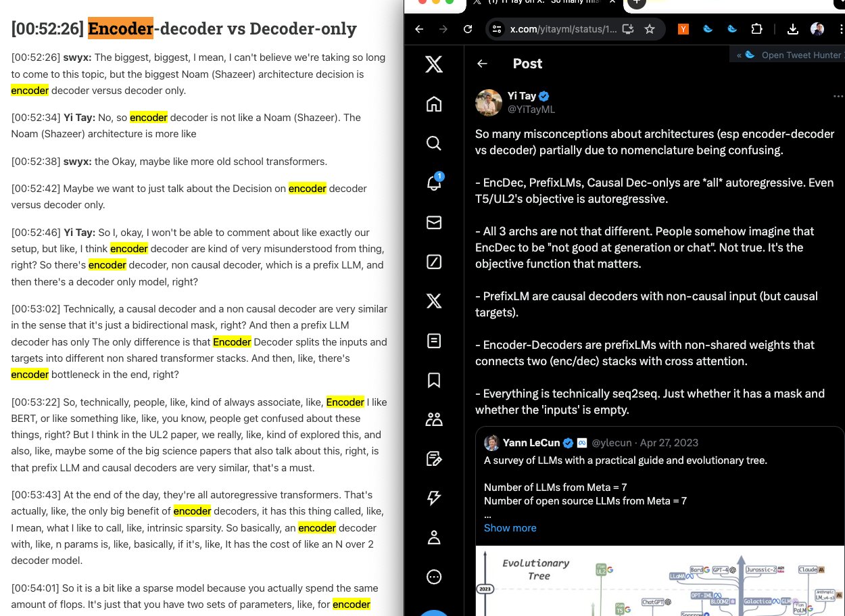Click the Y Combinator extension icon
This screenshot has width=845, height=616.
coord(683,29)
